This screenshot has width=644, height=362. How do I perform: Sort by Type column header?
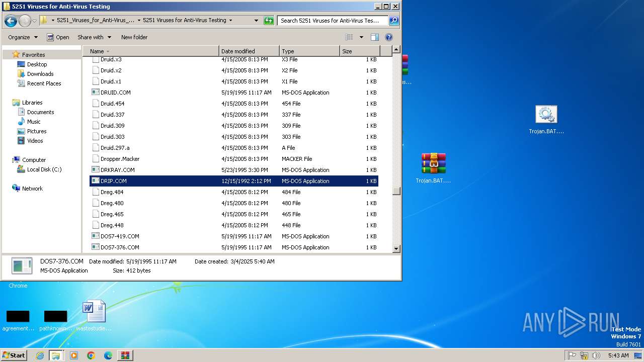pyautogui.click(x=309, y=51)
